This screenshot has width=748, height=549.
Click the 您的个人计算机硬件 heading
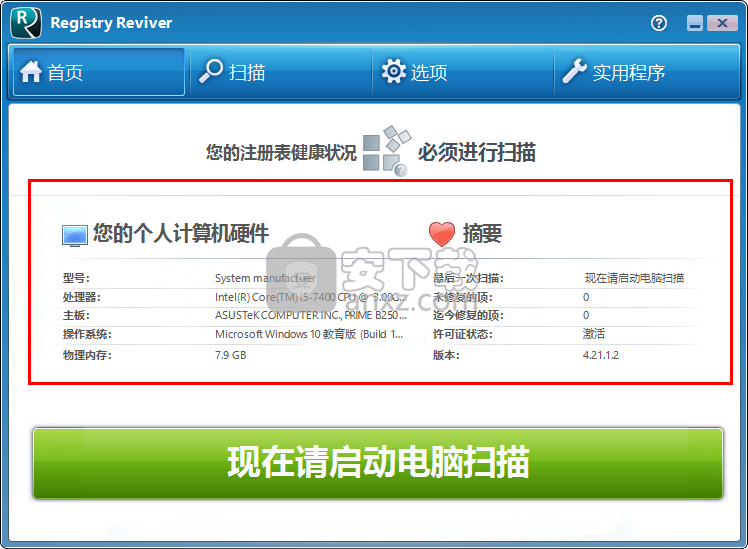pos(181,233)
